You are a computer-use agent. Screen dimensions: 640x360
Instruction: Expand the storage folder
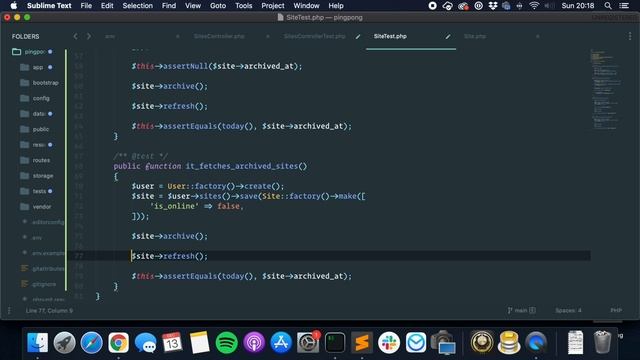tap(37, 176)
